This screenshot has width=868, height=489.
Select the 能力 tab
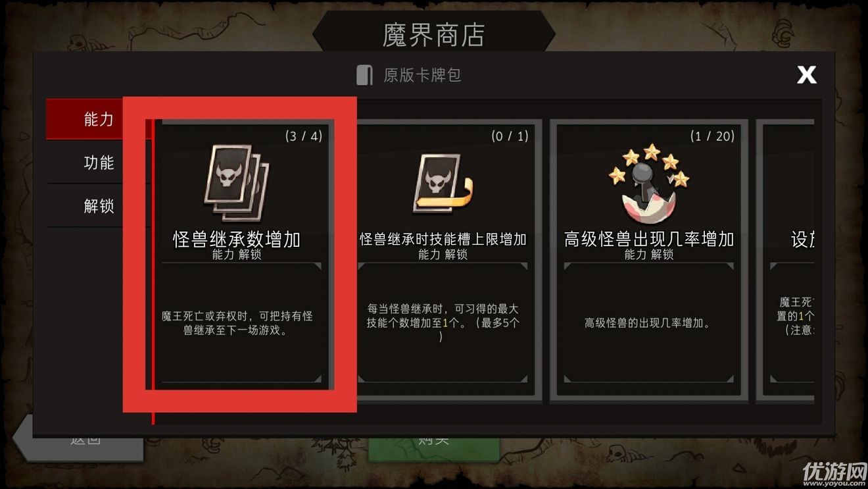[99, 119]
